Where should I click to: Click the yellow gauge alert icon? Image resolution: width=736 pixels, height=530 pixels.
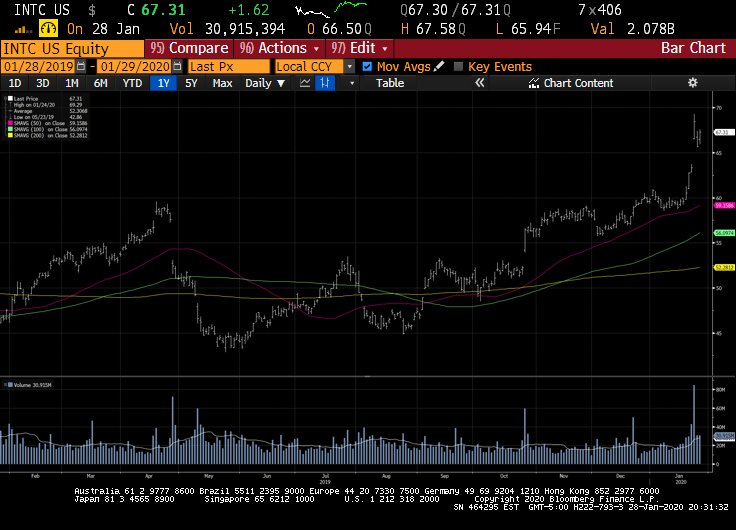48,29
